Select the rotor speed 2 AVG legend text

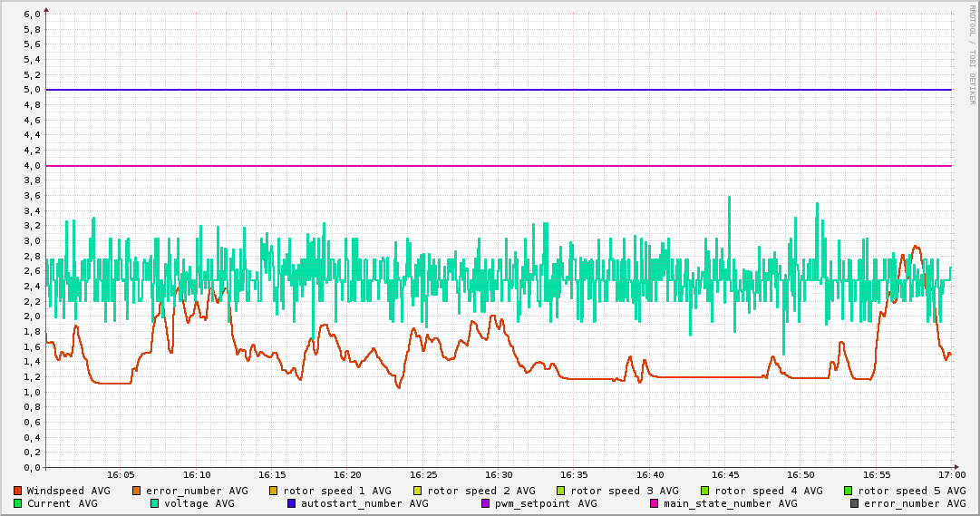[481, 491]
